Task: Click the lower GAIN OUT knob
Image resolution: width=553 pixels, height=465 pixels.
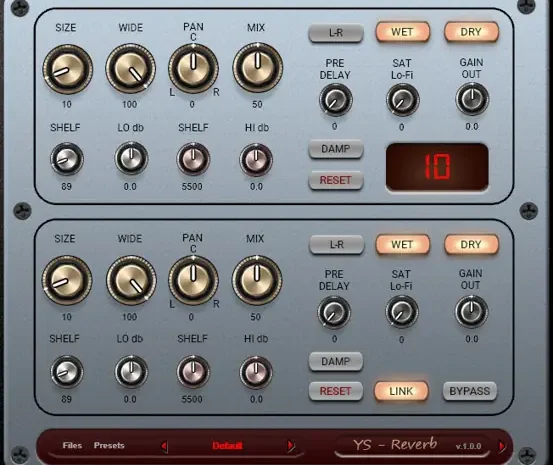Action: [x=472, y=311]
